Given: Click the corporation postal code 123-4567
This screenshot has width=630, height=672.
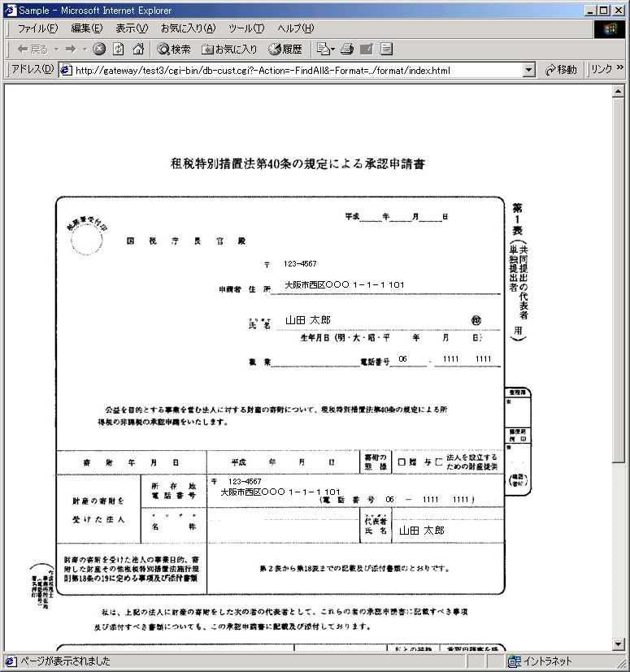Looking at the screenshot, I should (245, 481).
